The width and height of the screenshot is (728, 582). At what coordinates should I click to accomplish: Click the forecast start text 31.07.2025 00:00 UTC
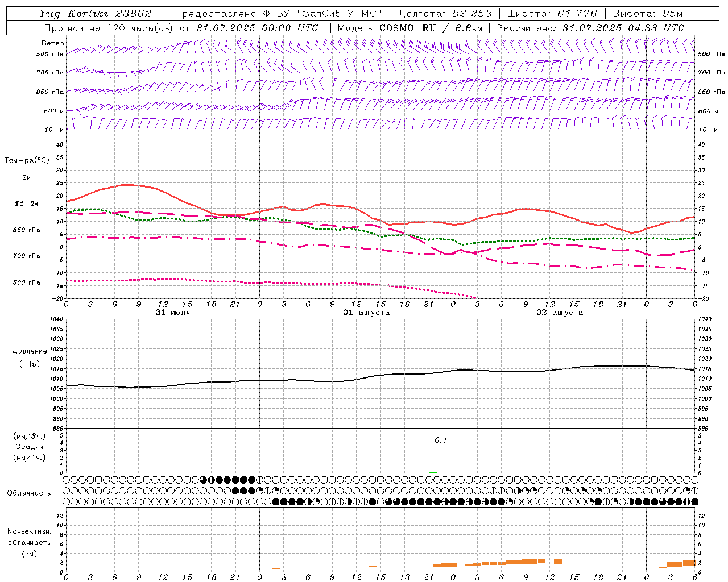(257, 28)
